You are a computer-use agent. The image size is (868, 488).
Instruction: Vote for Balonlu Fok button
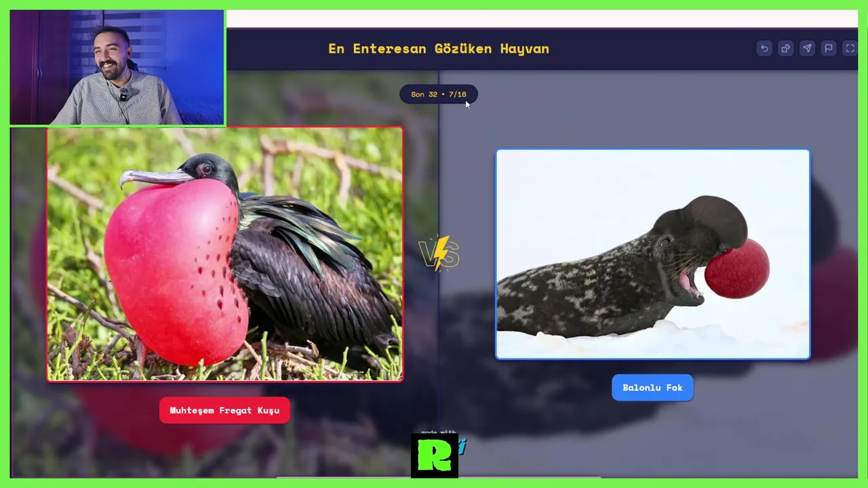(652, 388)
